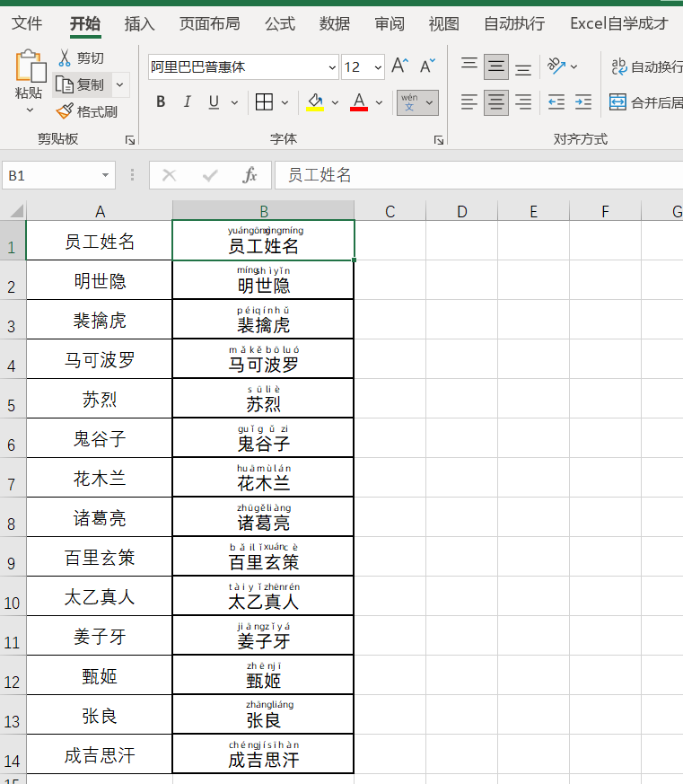
Task: Apply the fill color bucket
Action: click(x=315, y=102)
